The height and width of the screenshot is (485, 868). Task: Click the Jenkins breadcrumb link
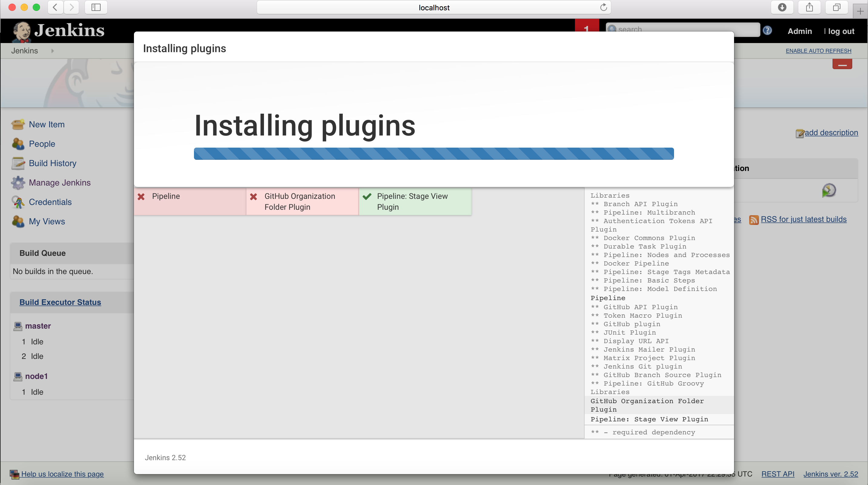coord(25,51)
